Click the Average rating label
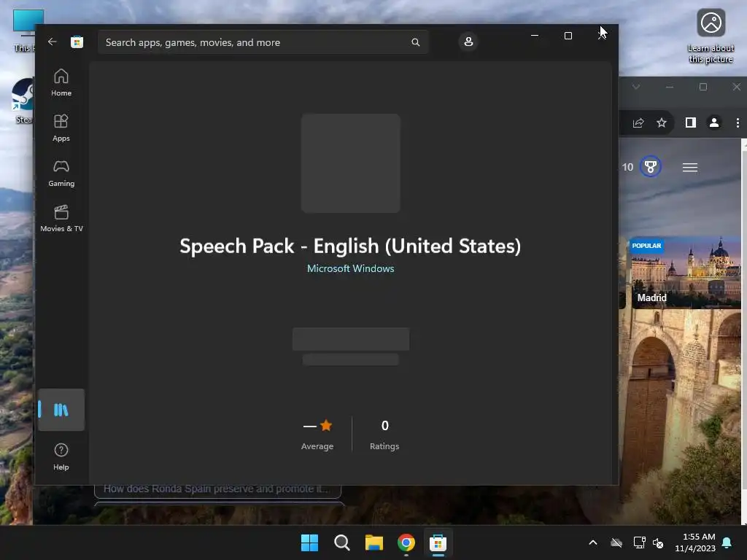The height and width of the screenshot is (560, 747). pos(317,446)
